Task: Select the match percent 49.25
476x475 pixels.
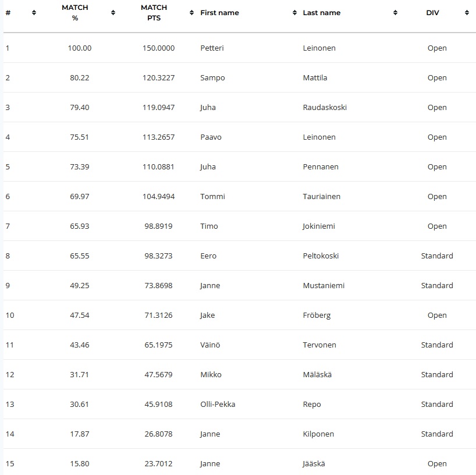Action: click(80, 285)
